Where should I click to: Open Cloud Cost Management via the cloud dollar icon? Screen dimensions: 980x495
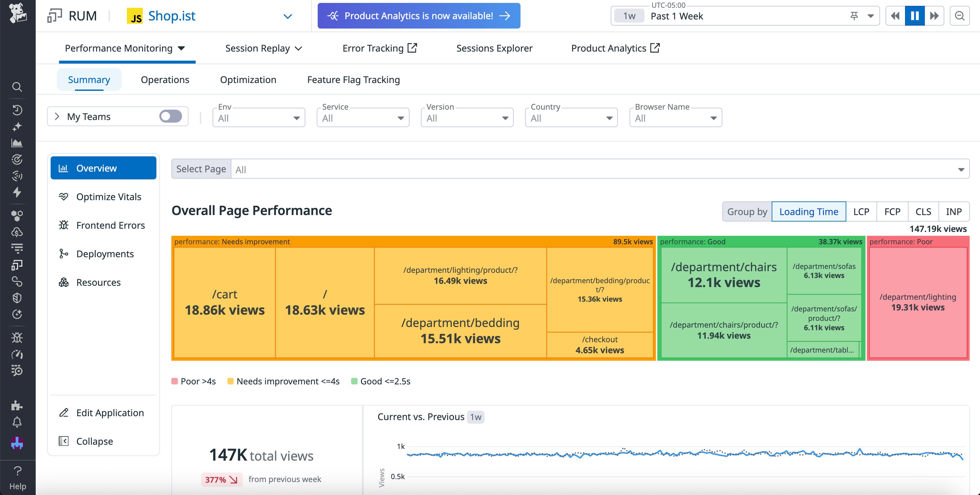coord(17,232)
